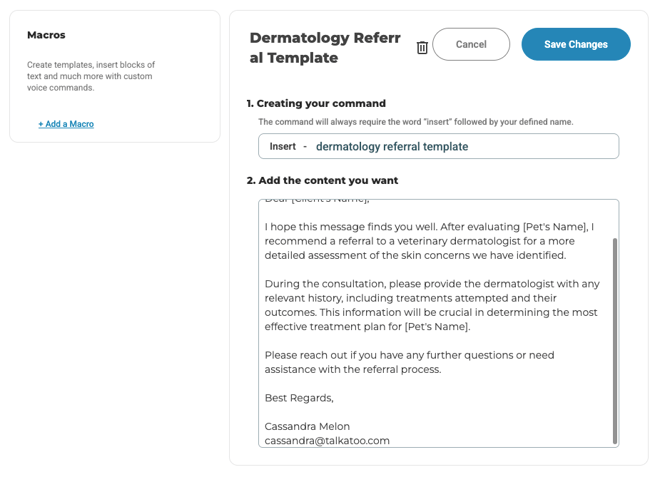Open the Add a Macro link
This screenshot has height=482, width=670.
point(66,124)
